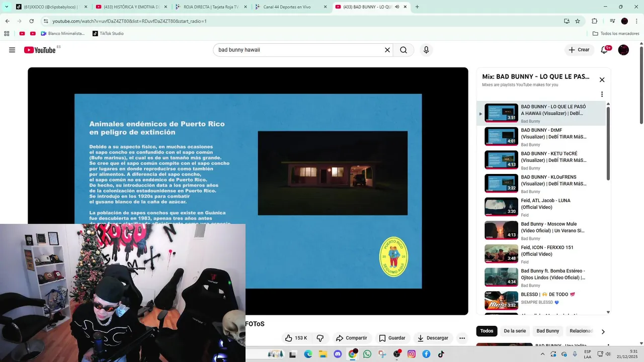Open WhatsApp from the taskbar

[x=367, y=354]
